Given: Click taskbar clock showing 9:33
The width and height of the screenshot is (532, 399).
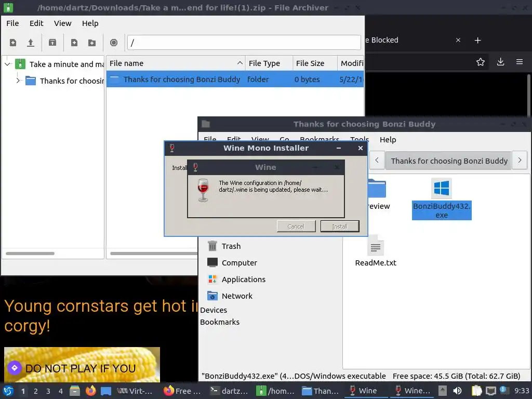Looking at the screenshot, I should 521,391.
